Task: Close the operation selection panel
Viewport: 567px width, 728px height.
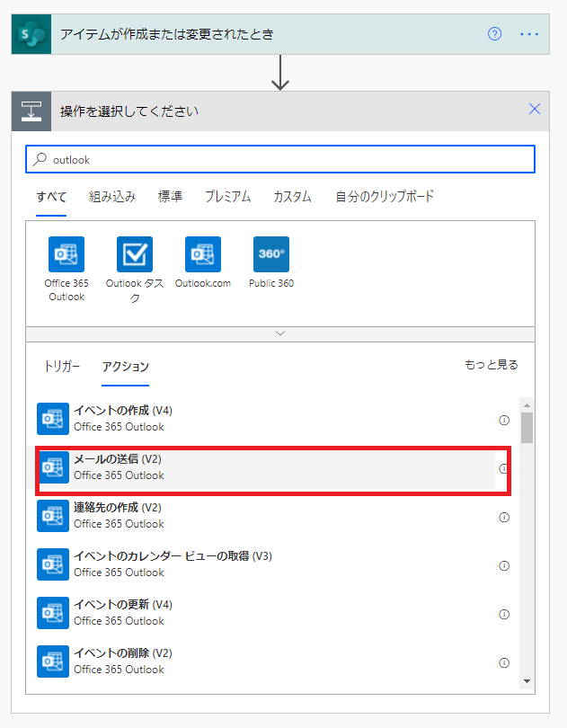Action: pos(535,109)
